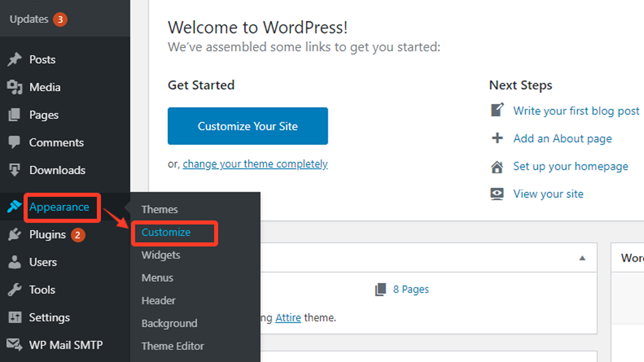Open the Downloads menu
The height and width of the screenshot is (362, 644).
(57, 170)
